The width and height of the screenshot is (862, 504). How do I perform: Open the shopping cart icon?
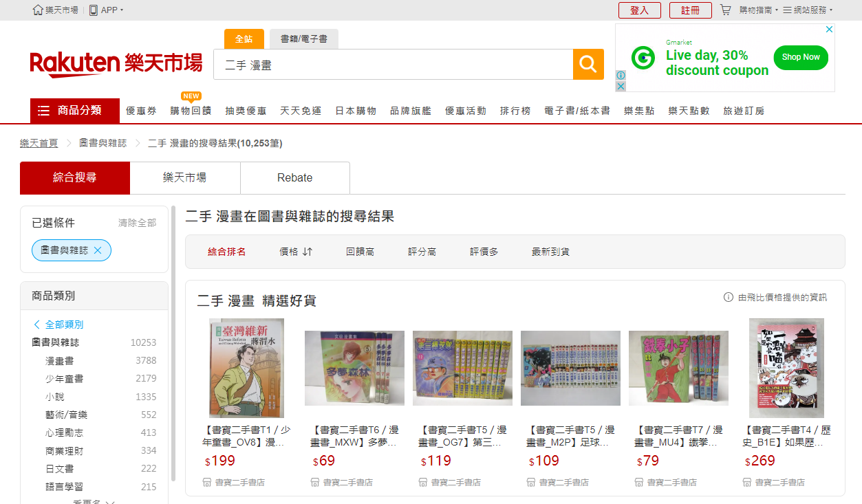pos(725,10)
